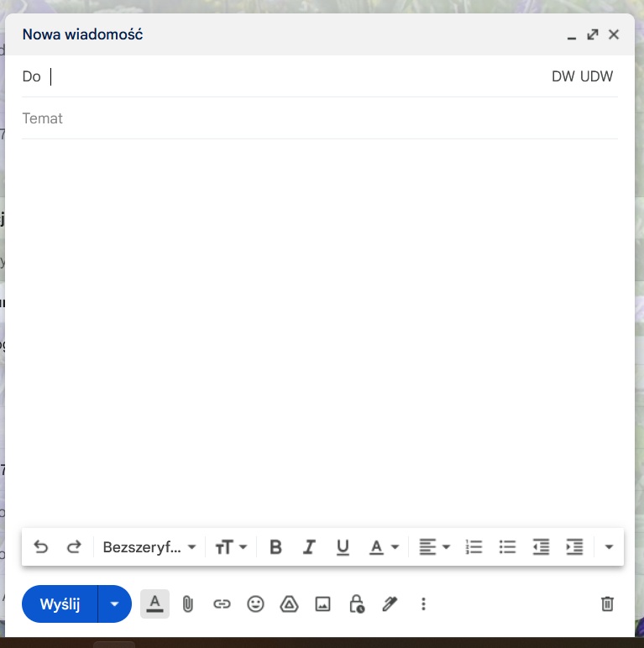Open send options arrow beside Wyślij

(x=115, y=604)
